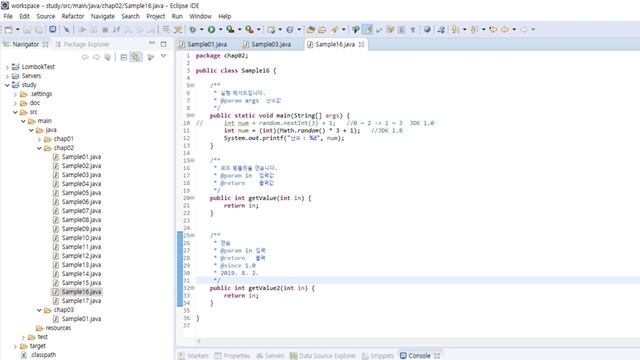
Task: Open the File menu
Action: coord(8,16)
